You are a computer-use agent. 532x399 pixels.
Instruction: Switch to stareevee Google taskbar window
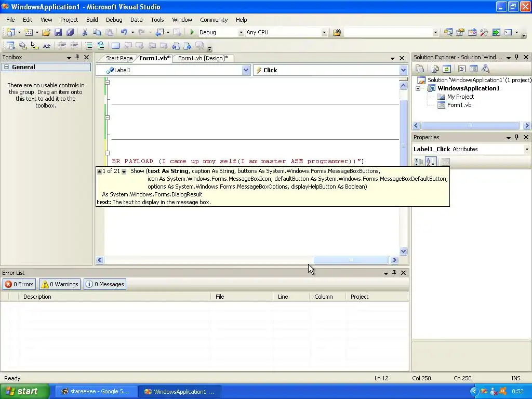click(96, 392)
